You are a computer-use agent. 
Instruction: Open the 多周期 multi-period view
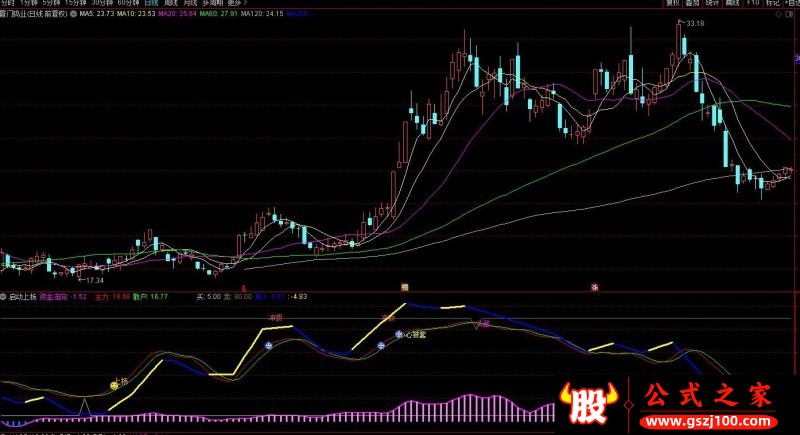pyautogui.click(x=213, y=3)
